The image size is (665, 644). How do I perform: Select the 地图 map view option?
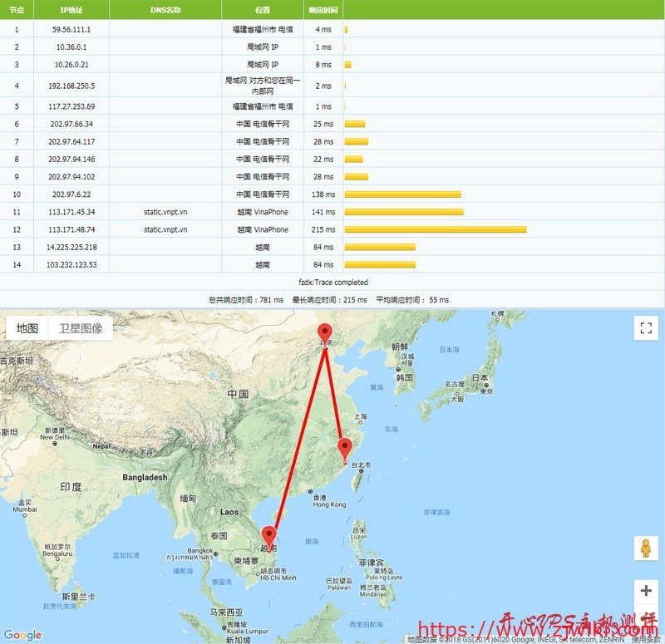27,327
